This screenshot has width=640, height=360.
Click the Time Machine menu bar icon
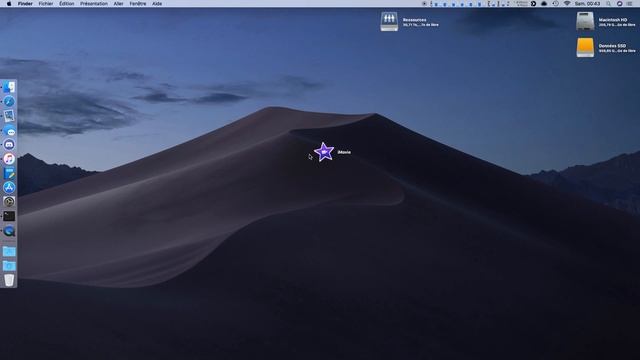pyautogui.click(x=556, y=4)
